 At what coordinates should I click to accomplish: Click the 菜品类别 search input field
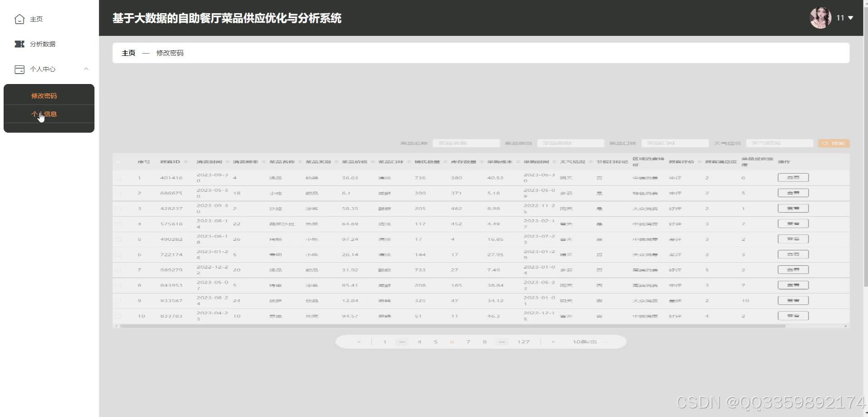[x=571, y=143]
